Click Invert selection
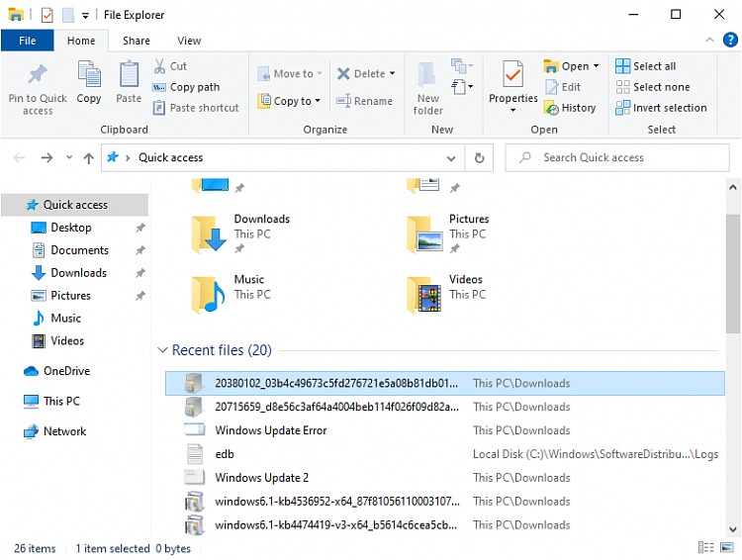Viewport: 742px width, 560px height. (x=661, y=108)
